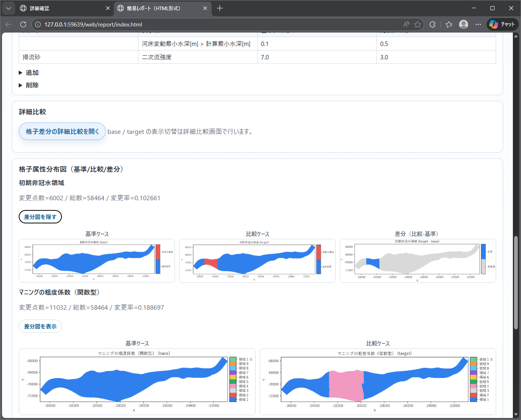
Task: Switch to the 詳細確認 tab
Action: [61, 8]
